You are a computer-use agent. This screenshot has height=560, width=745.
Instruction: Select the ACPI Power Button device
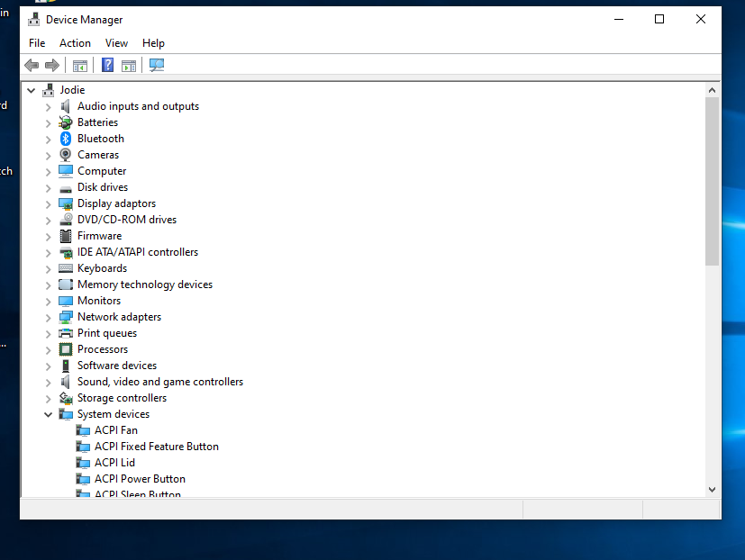[140, 479]
